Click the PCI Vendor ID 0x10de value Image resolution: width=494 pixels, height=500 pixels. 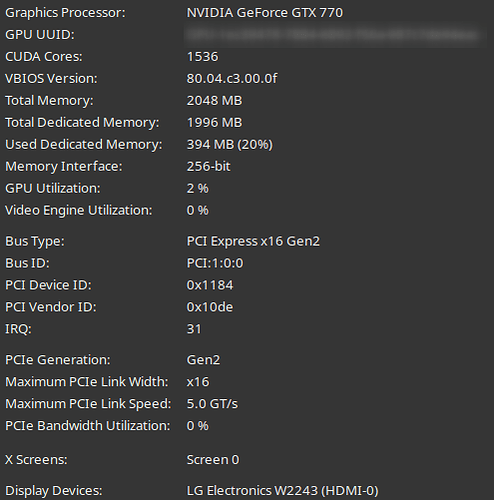(x=210, y=307)
